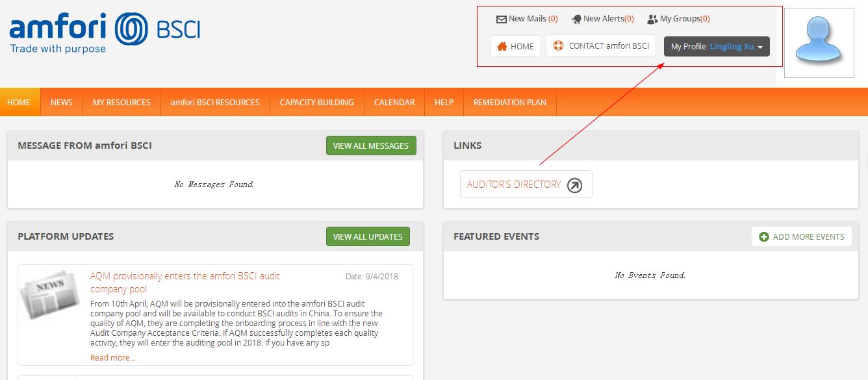Open AQM provisionally enters article title
Viewport: 868px width, 380px height.
(185, 283)
